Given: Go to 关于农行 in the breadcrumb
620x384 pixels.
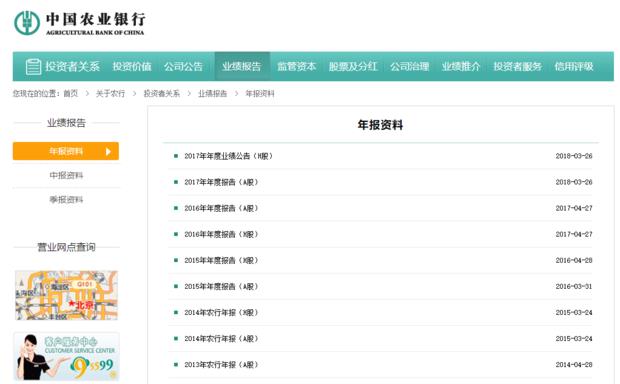Looking at the screenshot, I should [110, 94].
